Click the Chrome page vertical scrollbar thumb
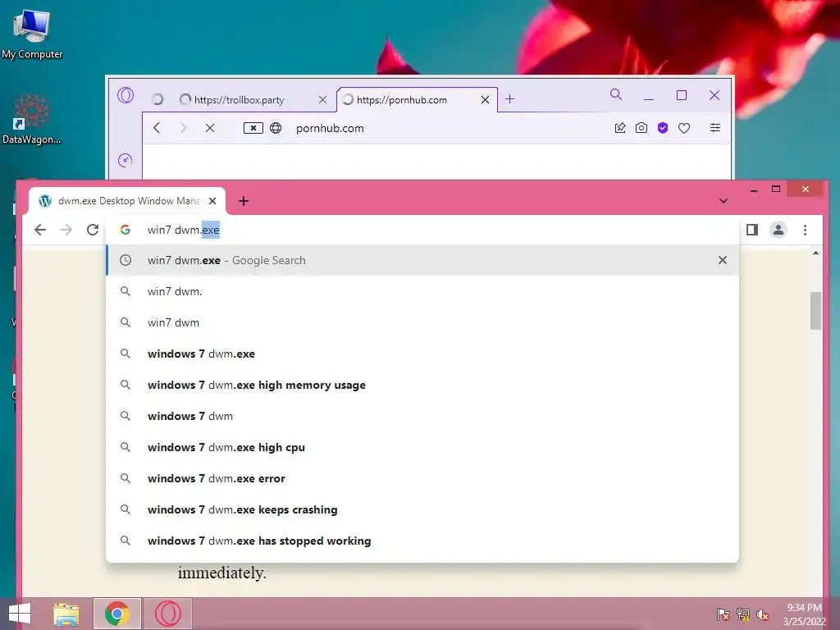This screenshot has width=840, height=630. [x=815, y=311]
